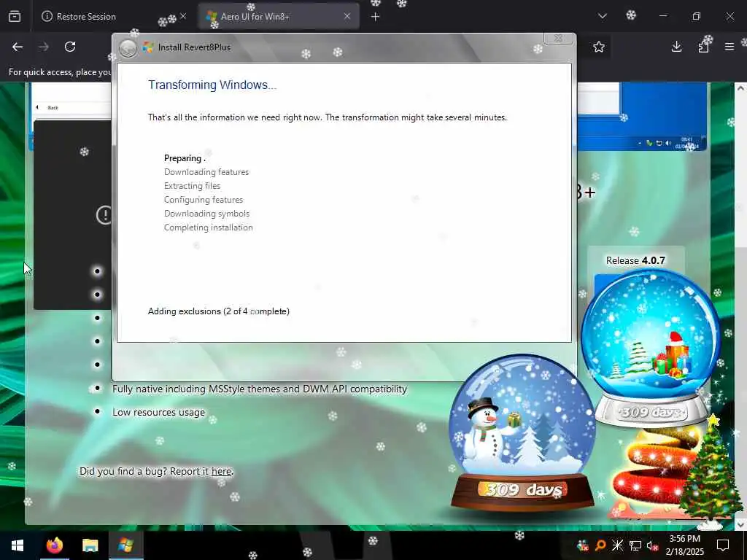747x560 pixels.
Task: Open File Explorer from the taskbar
Action: [90, 545]
